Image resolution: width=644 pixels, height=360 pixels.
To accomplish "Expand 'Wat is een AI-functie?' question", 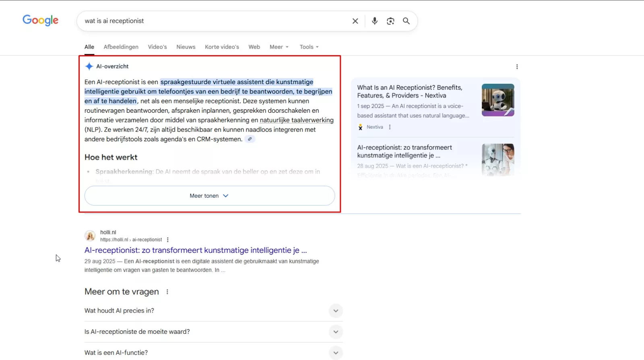I will (x=336, y=353).
